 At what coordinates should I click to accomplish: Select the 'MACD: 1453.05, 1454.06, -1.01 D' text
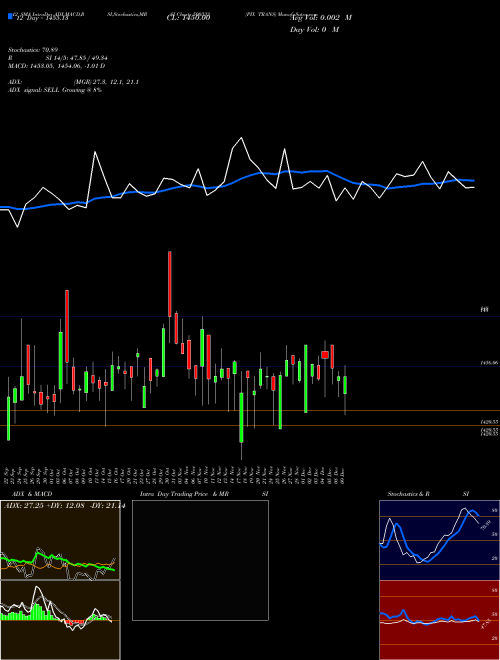pyautogui.click(x=56, y=66)
